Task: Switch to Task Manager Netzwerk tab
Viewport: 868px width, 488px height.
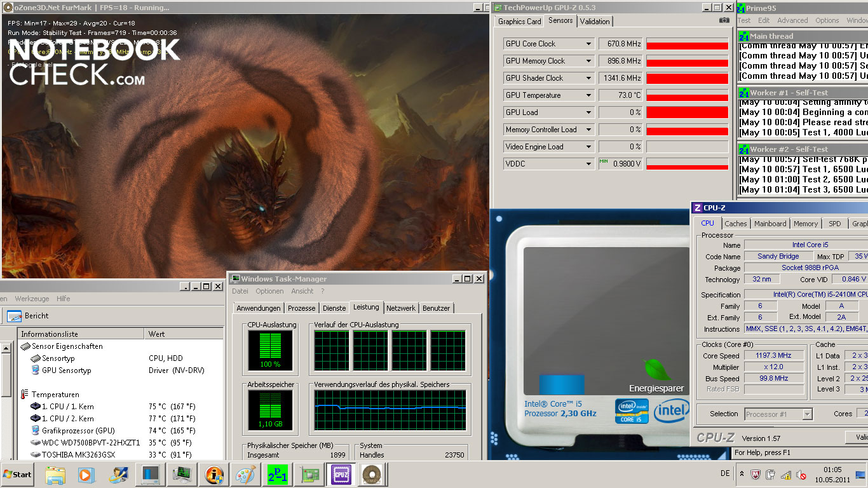Action: click(x=401, y=308)
